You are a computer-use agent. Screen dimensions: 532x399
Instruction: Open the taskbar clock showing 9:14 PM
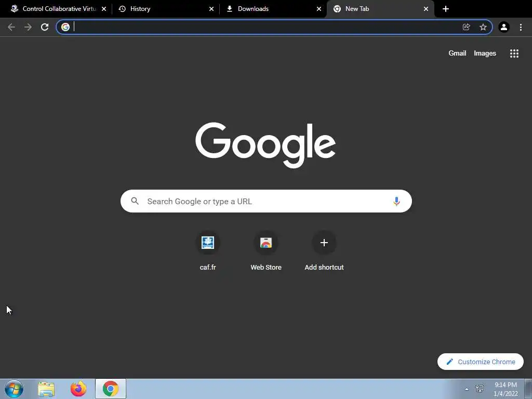click(x=506, y=389)
